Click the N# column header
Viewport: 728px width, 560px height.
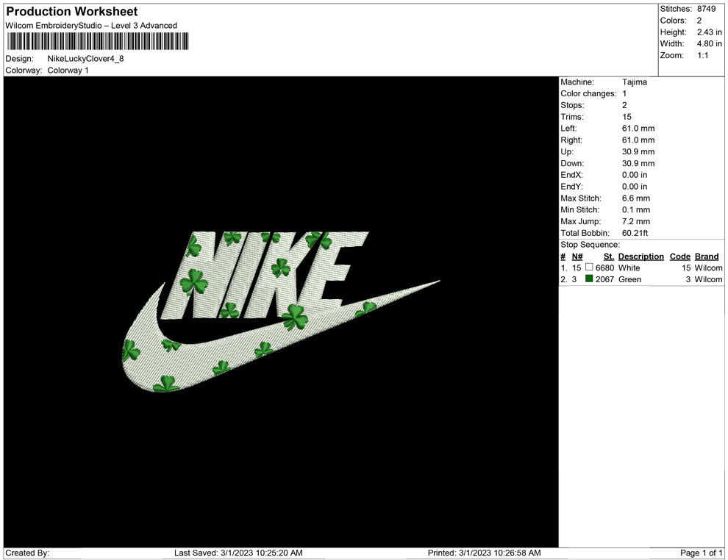[577, 256]
